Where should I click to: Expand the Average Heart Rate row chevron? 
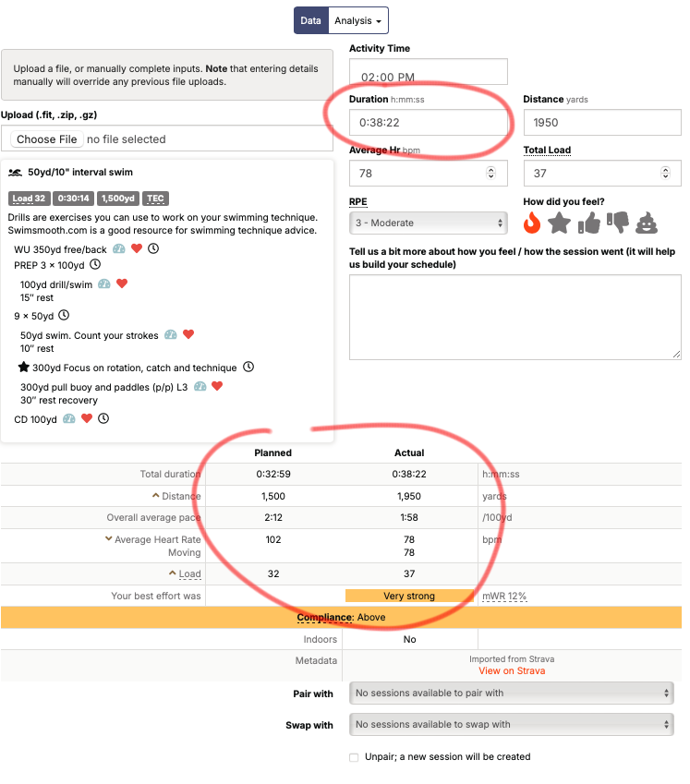[x=108, y=538]
